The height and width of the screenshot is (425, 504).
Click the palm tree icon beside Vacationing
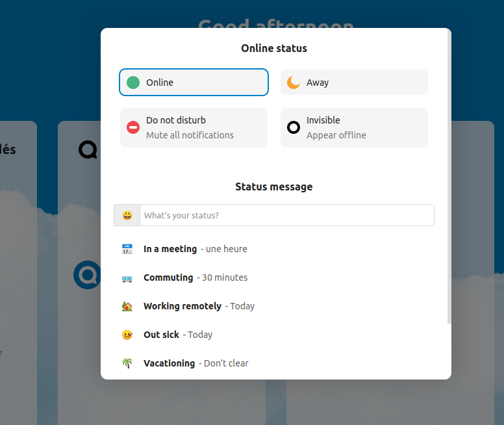[127, 363]
